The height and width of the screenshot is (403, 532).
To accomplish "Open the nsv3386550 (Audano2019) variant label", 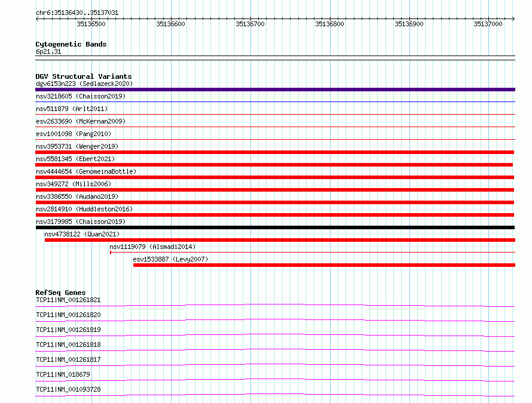I will (x=77, y=196).
